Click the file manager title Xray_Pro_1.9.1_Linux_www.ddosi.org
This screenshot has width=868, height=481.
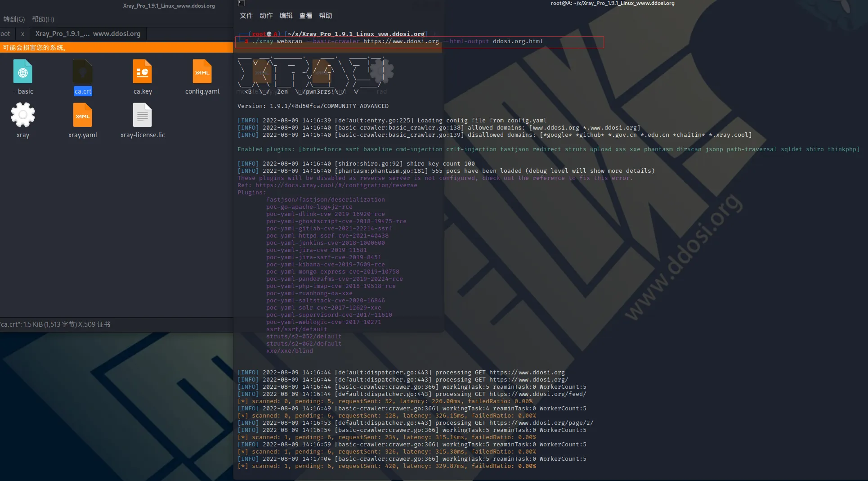pos(169,6)
